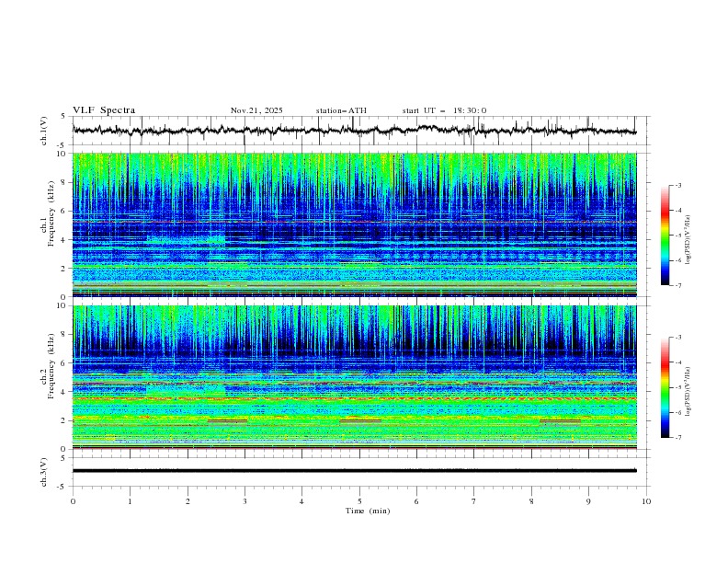Click the ch.1 'Frequency (kHz)' axis label
The image size is (728, 563).
51,214
